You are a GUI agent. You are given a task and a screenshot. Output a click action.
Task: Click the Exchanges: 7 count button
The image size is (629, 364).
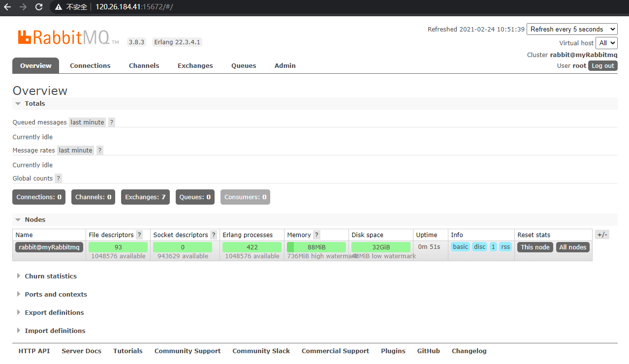145,197
